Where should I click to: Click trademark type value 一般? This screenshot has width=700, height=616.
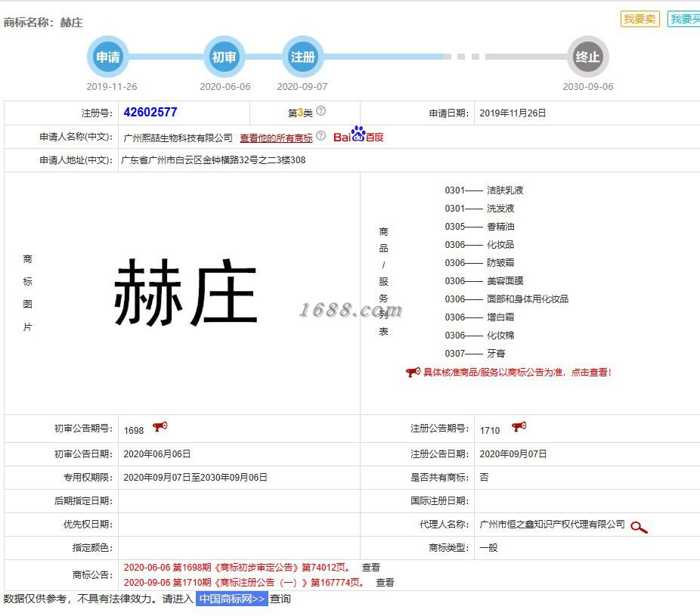(x=488, y=548)
